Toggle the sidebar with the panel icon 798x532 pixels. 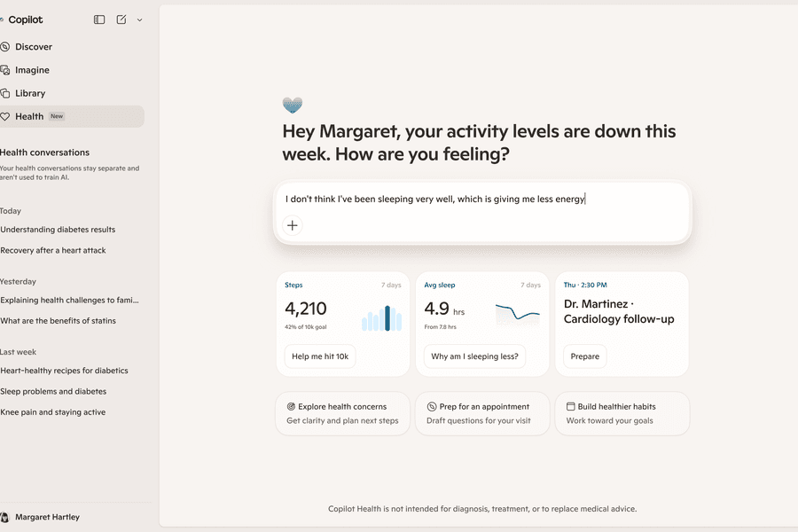[x=98, y=19]
